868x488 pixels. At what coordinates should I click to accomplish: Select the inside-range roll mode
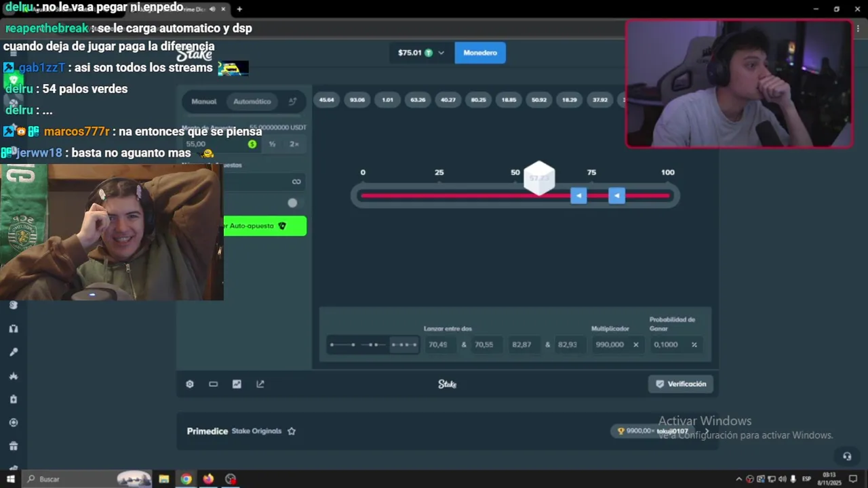click(x=373, y=344)
